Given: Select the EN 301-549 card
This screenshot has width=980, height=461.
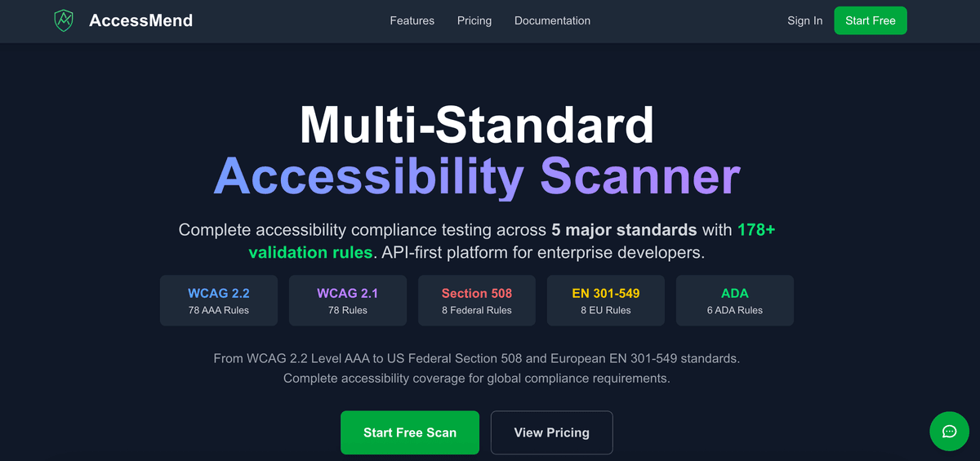Looking at the screenshot, I should click(606, 300).
